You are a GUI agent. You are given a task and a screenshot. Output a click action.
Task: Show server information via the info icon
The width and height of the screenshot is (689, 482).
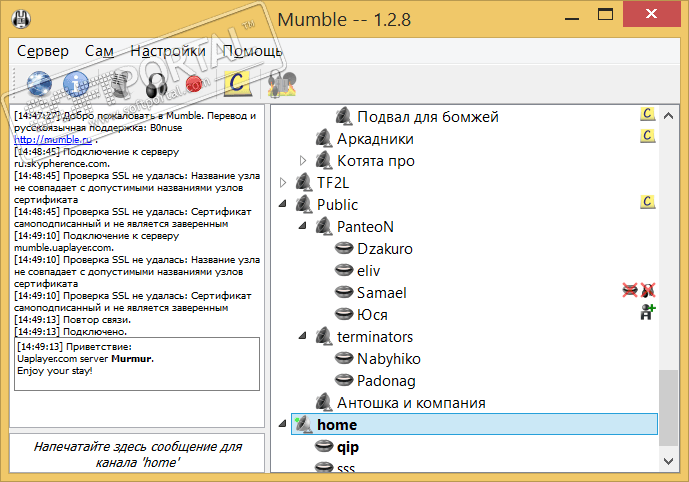(76, 84)
